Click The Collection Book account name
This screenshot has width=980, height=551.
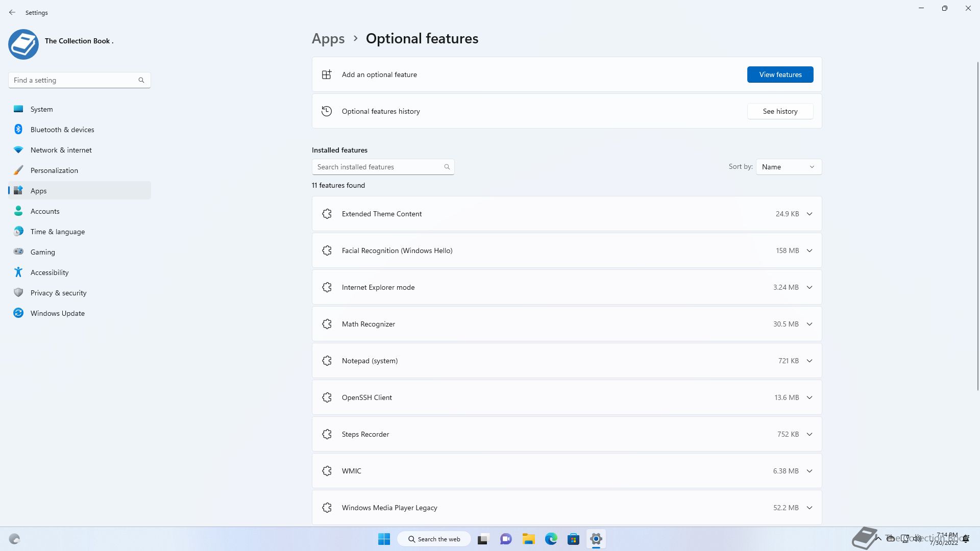79,41
